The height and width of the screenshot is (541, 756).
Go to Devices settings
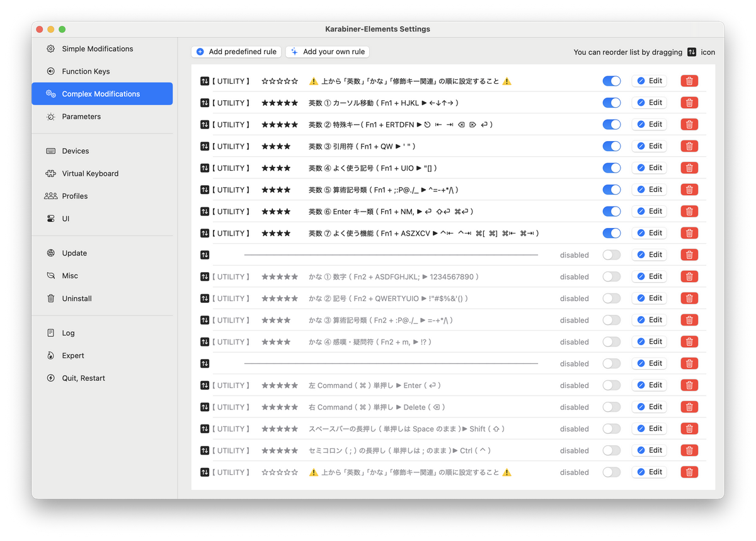[x=102, y=151]
